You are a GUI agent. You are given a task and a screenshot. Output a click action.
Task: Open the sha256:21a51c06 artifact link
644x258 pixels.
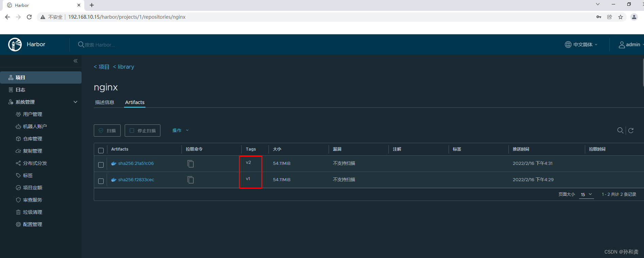(x=136, y=164)
